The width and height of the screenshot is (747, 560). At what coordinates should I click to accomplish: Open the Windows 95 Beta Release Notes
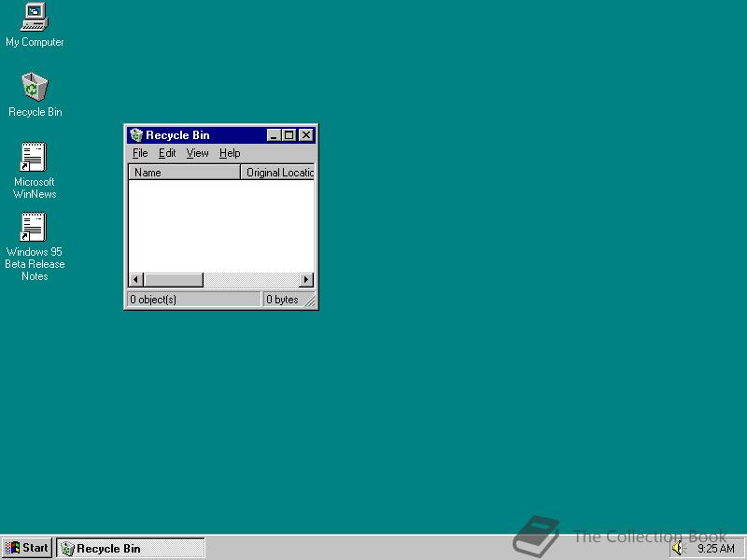34,227
